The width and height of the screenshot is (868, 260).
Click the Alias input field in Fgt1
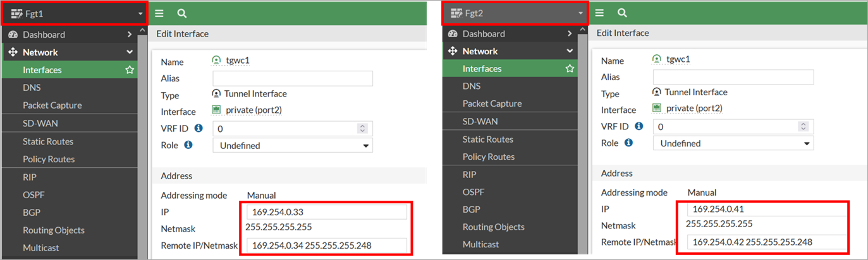[293, 78]
